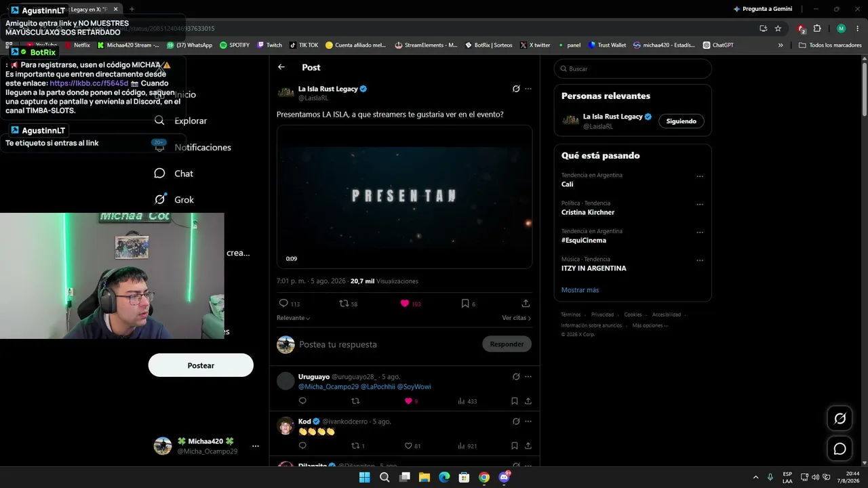Open the Netflix bookmark

[x=77, y=45]
